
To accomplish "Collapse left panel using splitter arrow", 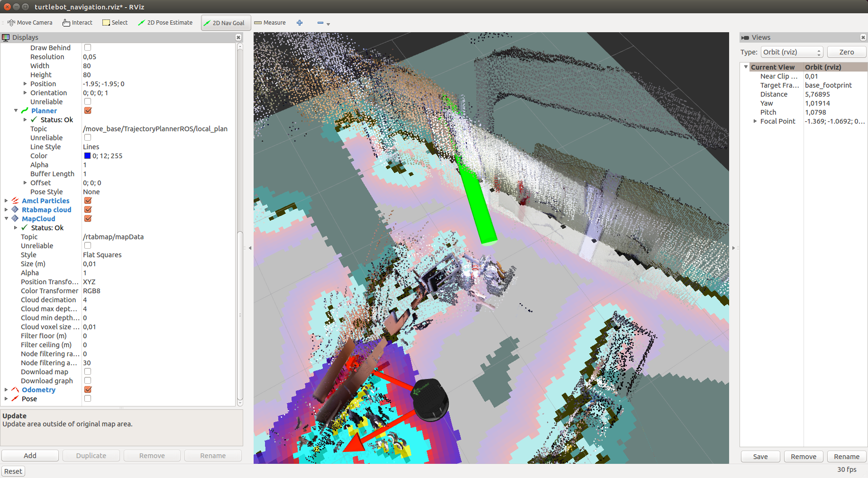I will click(x=250, y=248).
